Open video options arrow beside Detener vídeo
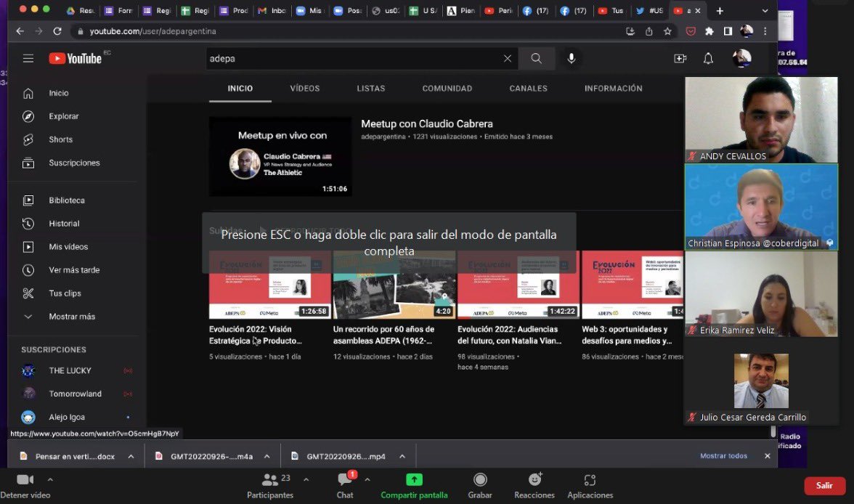Viewport: 854px width, 504px height. click(50, 479)
